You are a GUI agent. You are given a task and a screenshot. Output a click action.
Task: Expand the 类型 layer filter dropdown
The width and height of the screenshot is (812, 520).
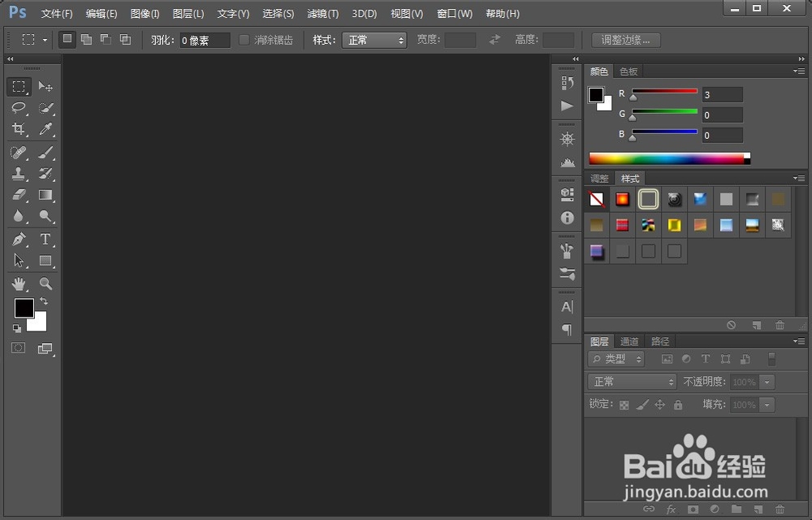(x=616, y=358)
